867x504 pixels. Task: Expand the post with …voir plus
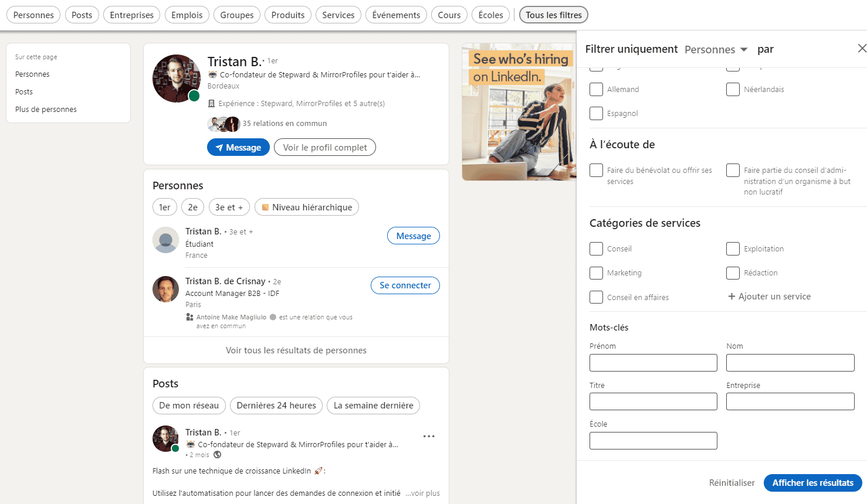coord(422,493)
